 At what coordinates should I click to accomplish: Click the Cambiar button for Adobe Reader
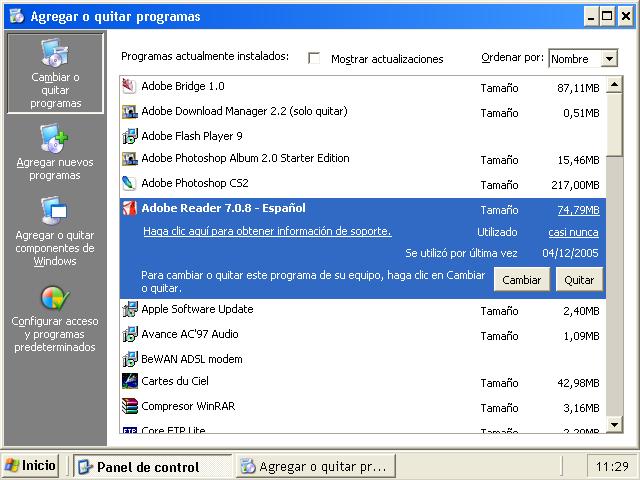coord(522,280)
